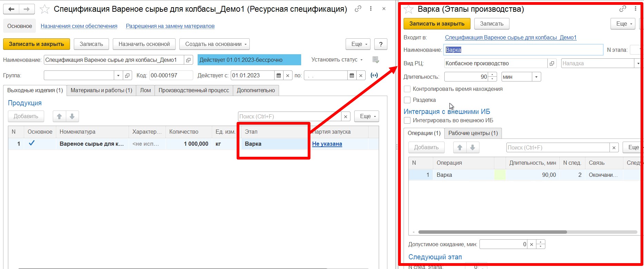644x269 pixels.
Task: Copy link to the specification window
Action: click(x=358, y=9)
